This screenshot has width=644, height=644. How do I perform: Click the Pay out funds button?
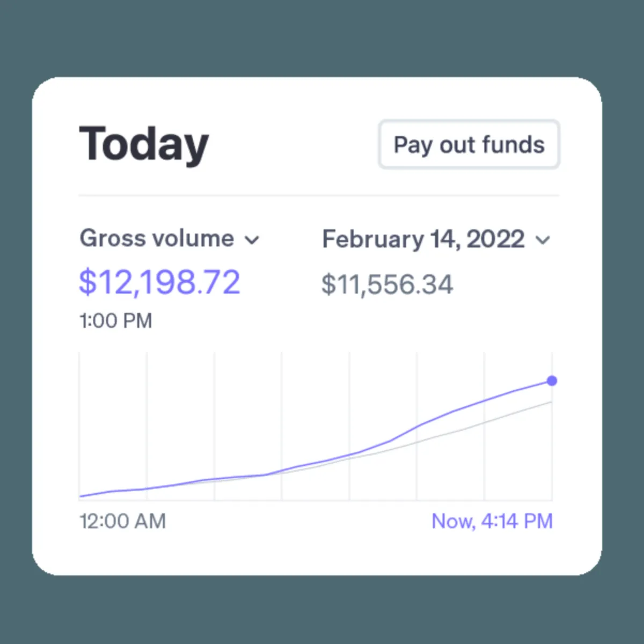coord(469,145)
